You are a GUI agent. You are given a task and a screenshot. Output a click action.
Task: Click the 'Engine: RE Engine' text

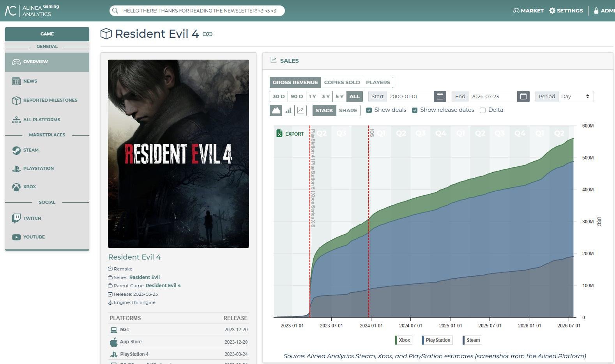tap(134, 302)
